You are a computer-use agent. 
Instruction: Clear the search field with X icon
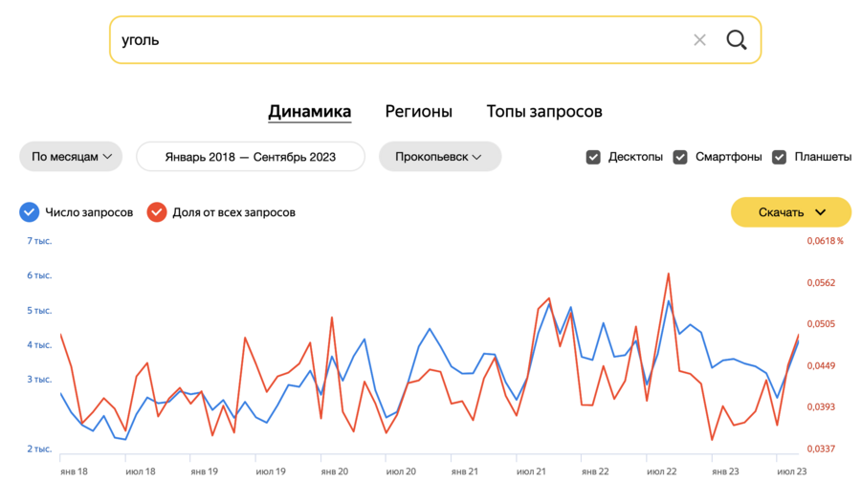point(699,39)
